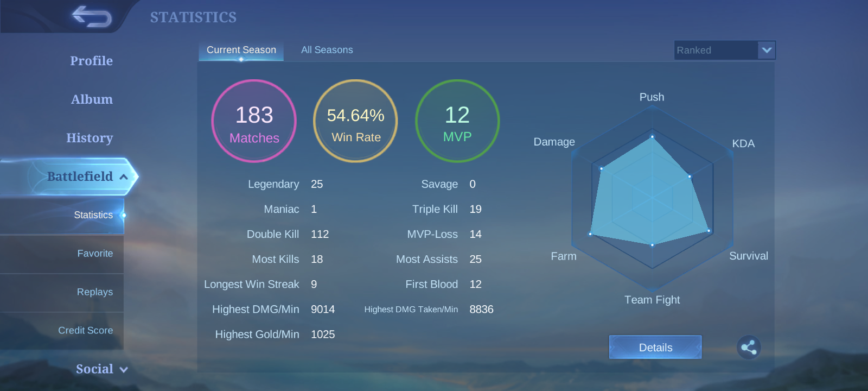Open the Ranked mode dropdown arrow
This screenshot has width=868, height=391.
pos(766,50)
